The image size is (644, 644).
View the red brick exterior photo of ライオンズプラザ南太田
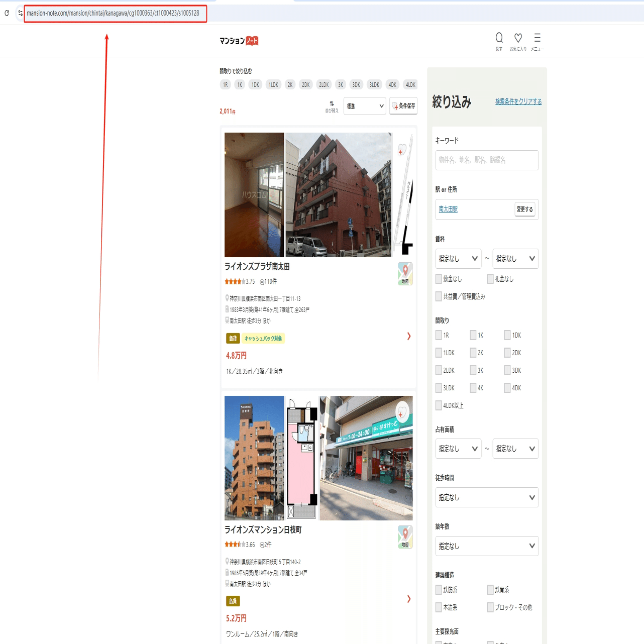[339, 195]
